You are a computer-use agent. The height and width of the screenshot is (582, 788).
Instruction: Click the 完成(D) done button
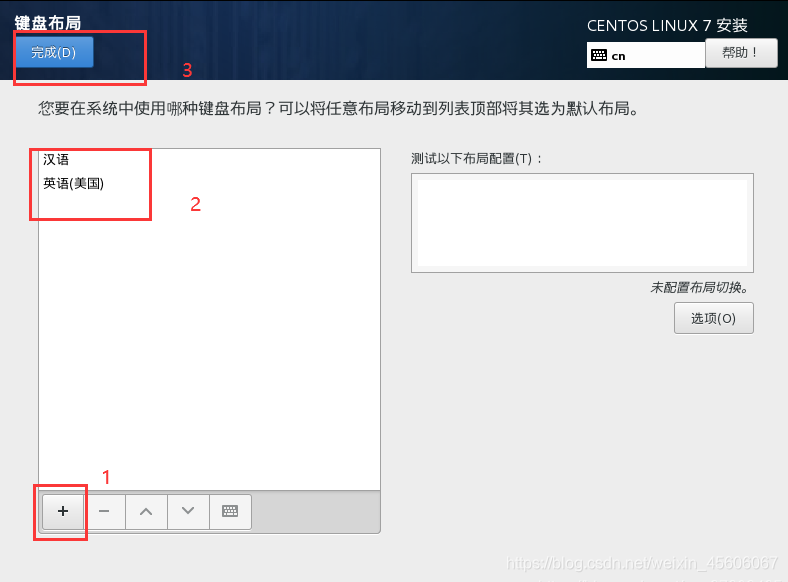[54, 52]
